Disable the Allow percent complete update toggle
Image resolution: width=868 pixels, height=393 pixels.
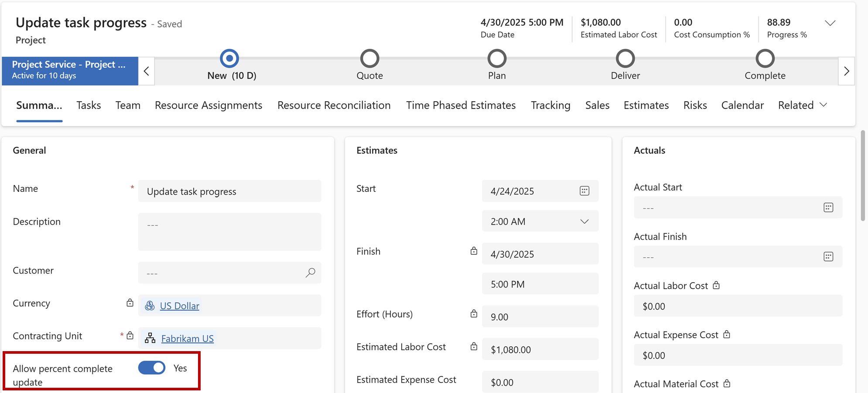[x=151, y=368]
